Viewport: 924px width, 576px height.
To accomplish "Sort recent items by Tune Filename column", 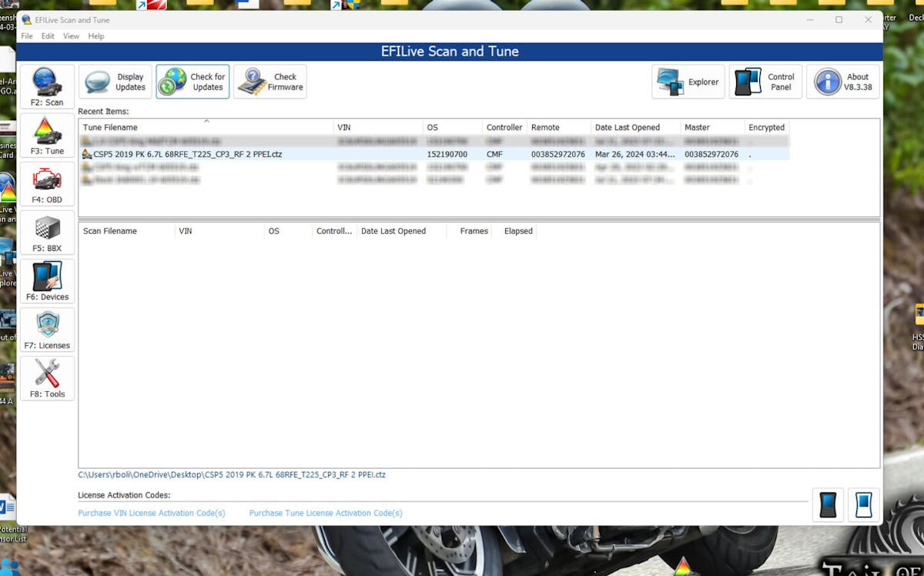I will (110, 128).
